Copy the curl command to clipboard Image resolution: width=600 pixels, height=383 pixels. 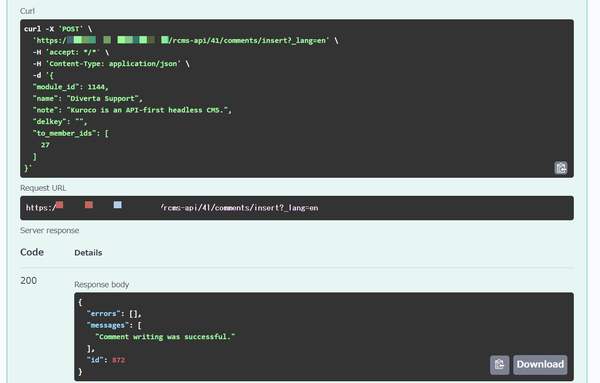click(561, 168)
